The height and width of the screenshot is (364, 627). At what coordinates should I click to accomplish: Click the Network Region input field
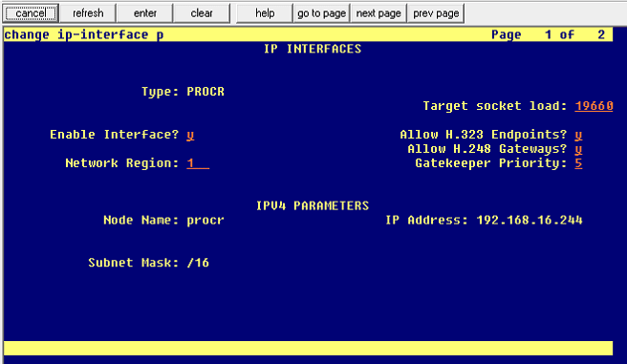pyautogui.click(x=198, y=163)
